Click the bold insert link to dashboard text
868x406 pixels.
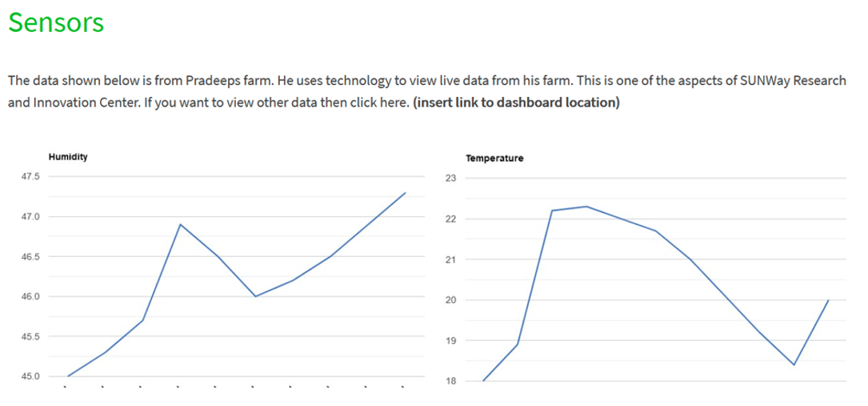point(517,103)
